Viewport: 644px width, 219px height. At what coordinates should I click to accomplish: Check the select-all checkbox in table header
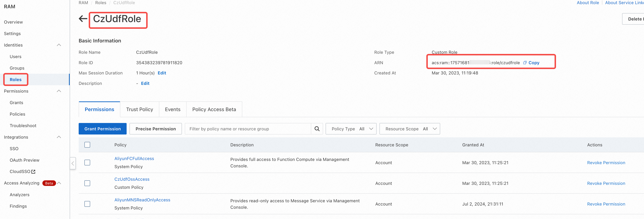pyautogui.click(x=87, y=145)
